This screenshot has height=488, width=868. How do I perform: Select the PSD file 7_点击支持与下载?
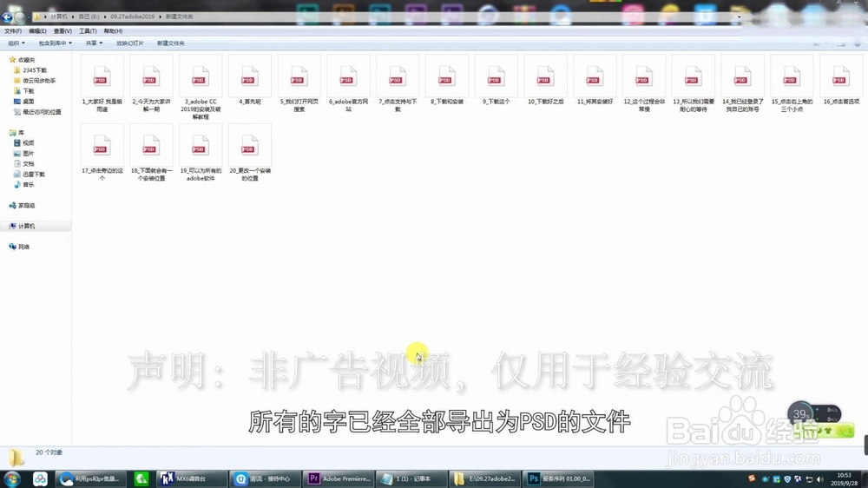(x=398, y=83)
